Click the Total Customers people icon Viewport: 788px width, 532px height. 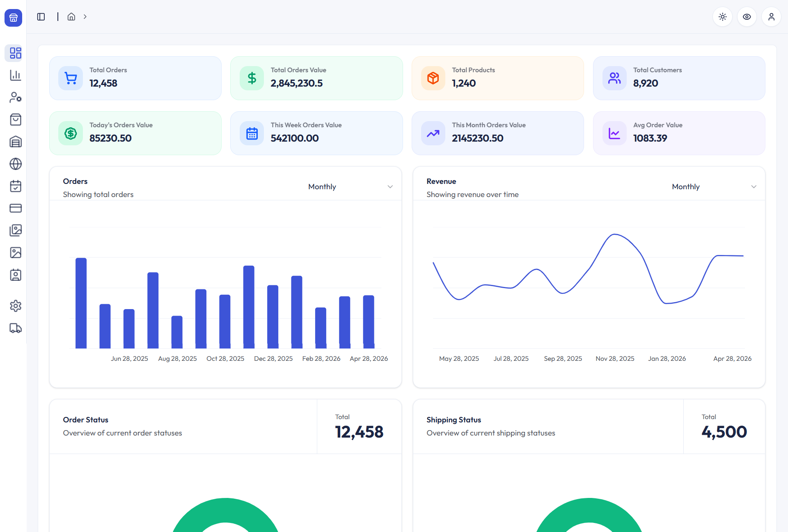pyautogui.click(x=614, y=78)
